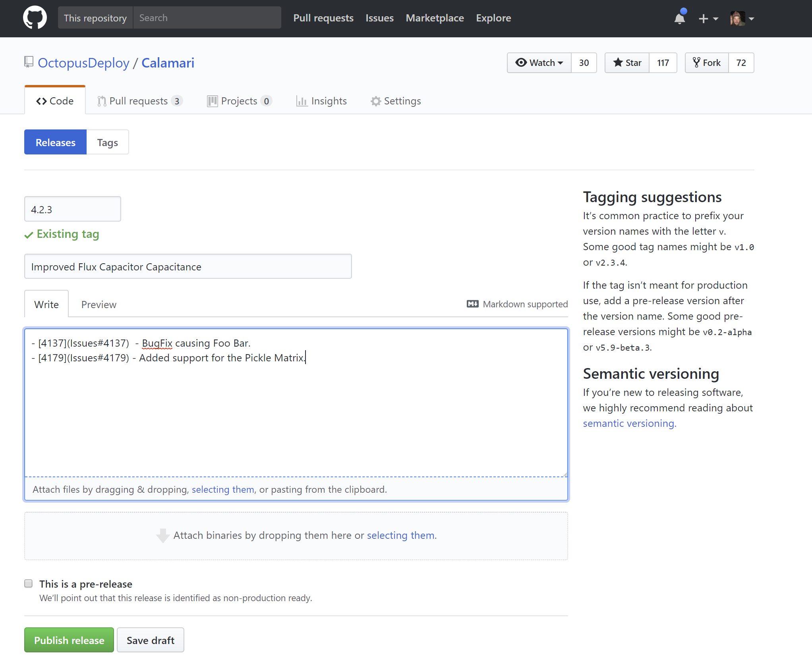Click the GitHub Octocat logo icon
812x671 pixels.
tap(35, 18)
